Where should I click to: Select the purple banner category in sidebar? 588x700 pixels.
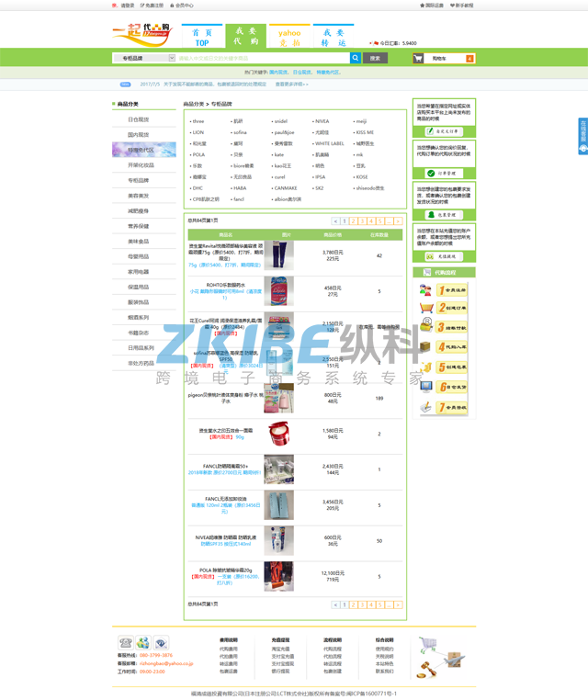pos(143,150)
